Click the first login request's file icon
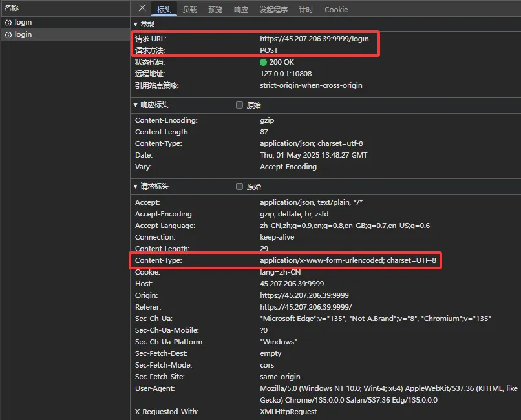 (8, 23)
